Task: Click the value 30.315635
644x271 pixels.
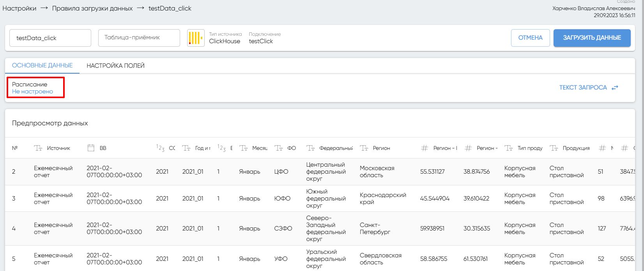Action: (477, 229)
